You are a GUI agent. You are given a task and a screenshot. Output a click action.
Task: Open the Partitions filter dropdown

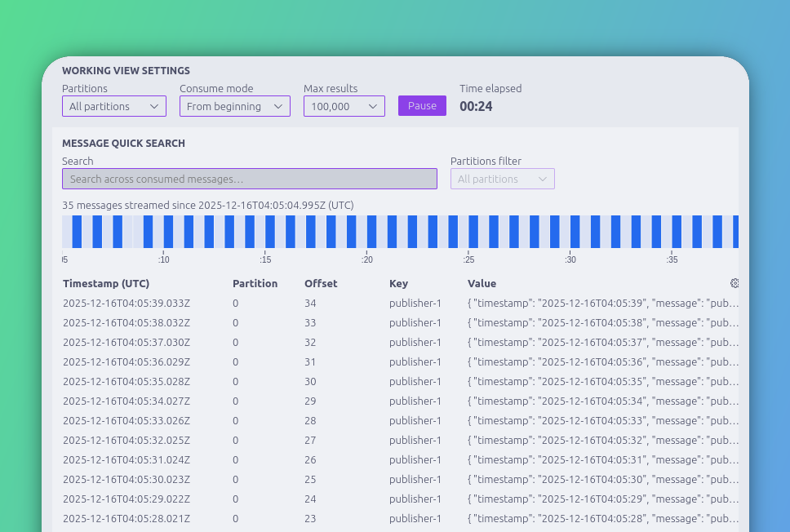coord(502,179)
